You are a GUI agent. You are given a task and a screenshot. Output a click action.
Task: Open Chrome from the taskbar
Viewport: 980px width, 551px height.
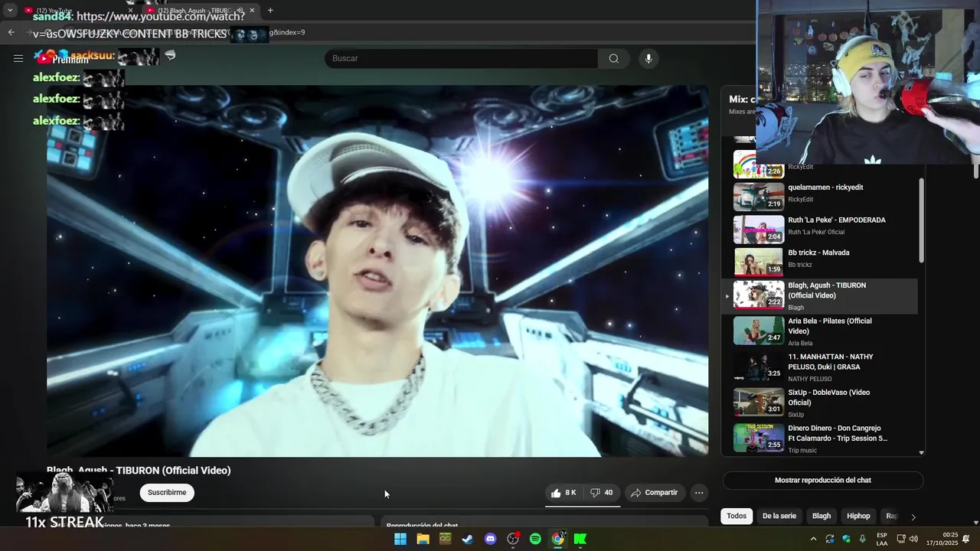click(558, 539)
